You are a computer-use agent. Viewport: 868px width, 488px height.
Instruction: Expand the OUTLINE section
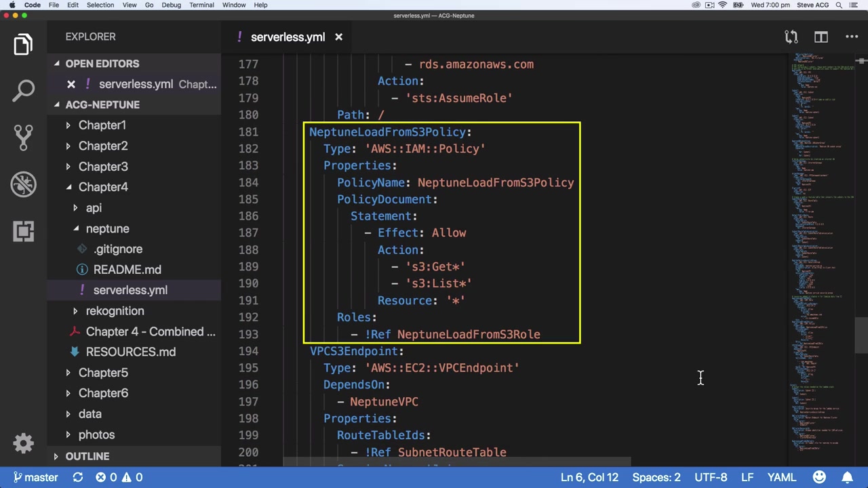[x=87, y=456]
